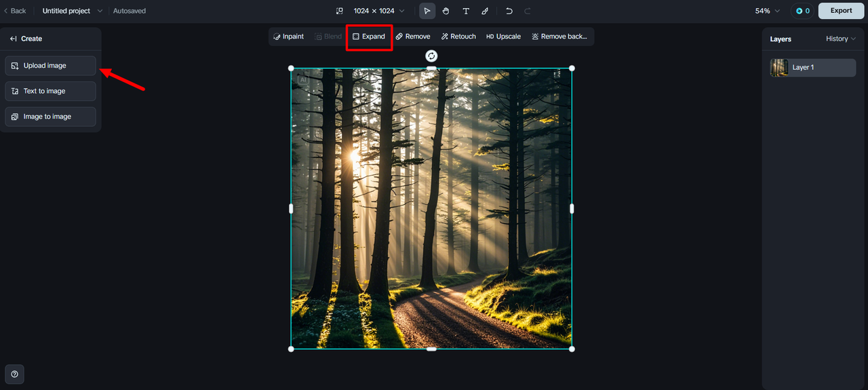Screen dimensions: 868x390
Task: Select the Remove eraser tool
Action: click(x=413, y=37)
